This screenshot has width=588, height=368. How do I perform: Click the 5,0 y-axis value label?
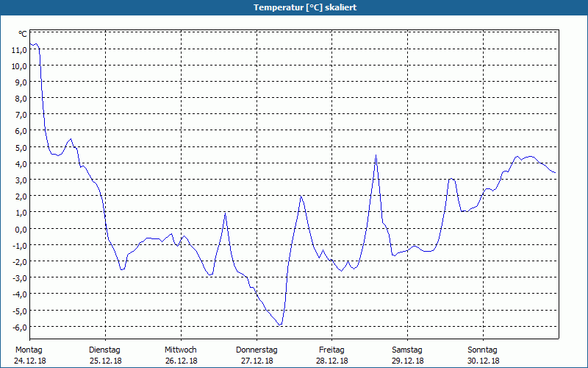coord(21,148)
